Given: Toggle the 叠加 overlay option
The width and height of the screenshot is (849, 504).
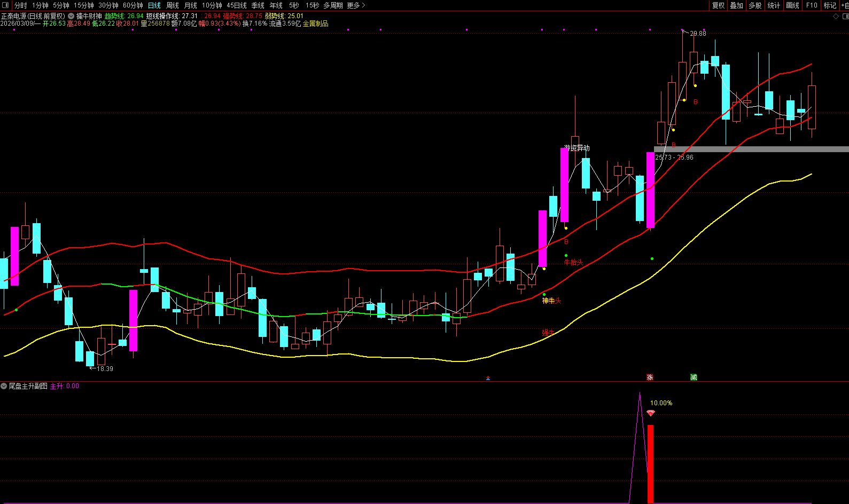Looking at the screenshot, I should point(737,5).
